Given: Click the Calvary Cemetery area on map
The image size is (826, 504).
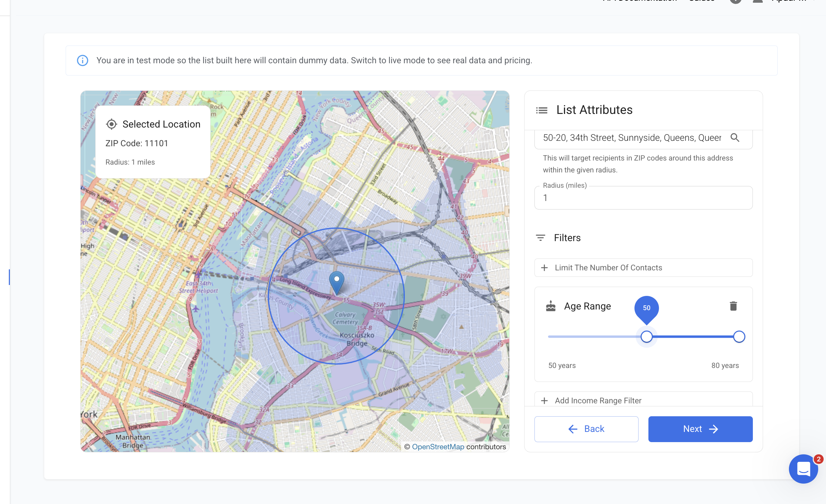Looking at the screenshot, I should pyautogui.click(x=345, y=318).
